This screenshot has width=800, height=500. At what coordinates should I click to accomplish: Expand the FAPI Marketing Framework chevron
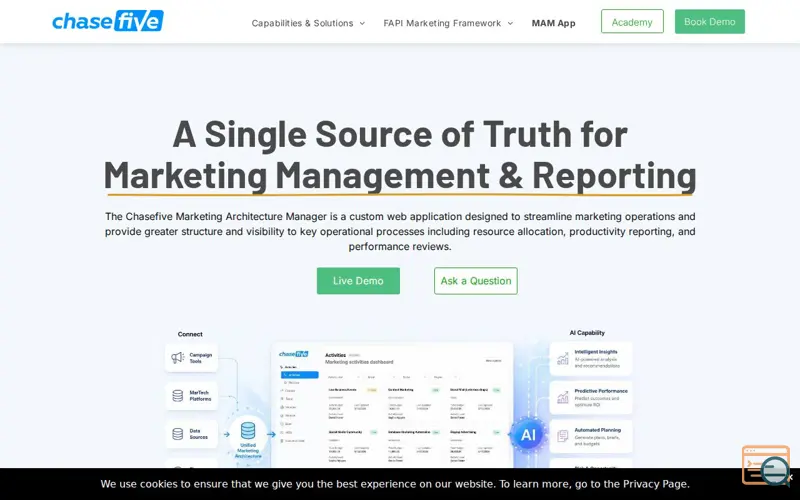pyautogui.click(x=510, y=23)
